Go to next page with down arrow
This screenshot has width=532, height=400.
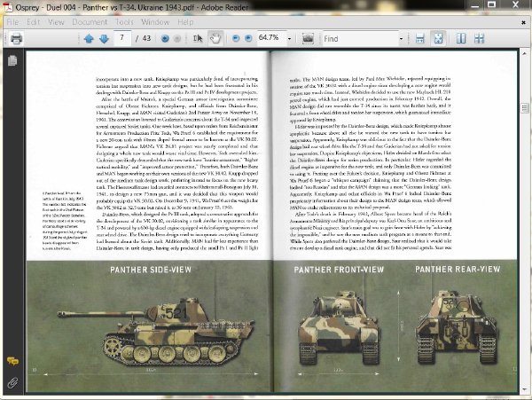coord(104,38)
